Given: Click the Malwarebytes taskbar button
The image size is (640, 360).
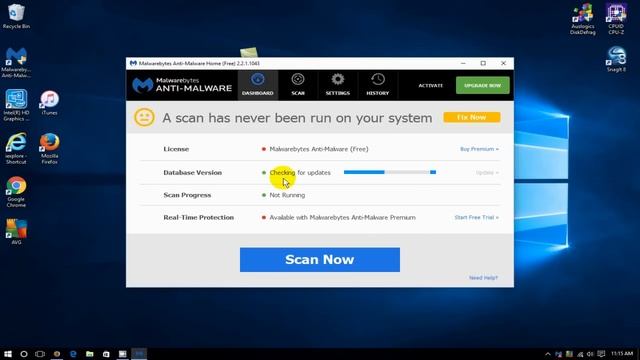Looking at the screenshot, I should [x=139, y=354].
